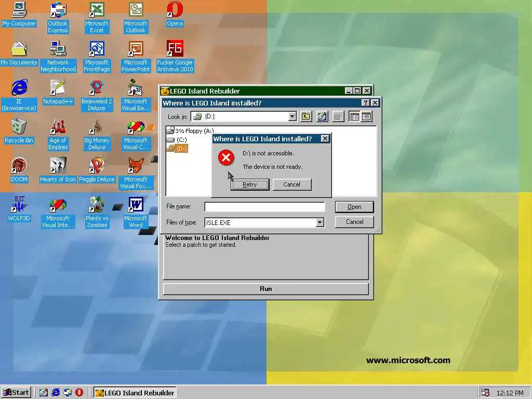The width and height of the screenshot is (532, 399).
Task: Click the Run button in Rebuilder
Action: (266, 289)
